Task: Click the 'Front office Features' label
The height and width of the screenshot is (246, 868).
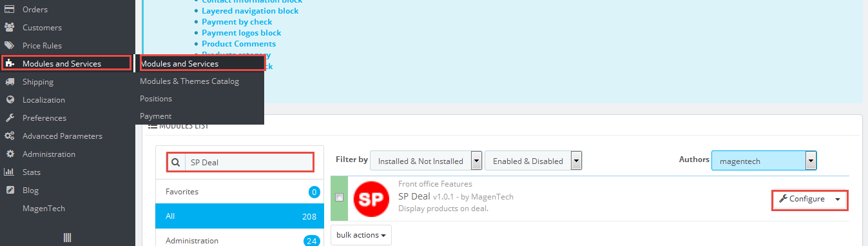Action: pyautogui.click(x=435, y=184)
